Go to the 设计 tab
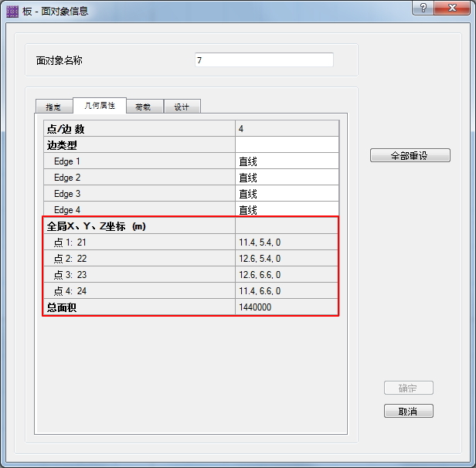 click(182, 107)
